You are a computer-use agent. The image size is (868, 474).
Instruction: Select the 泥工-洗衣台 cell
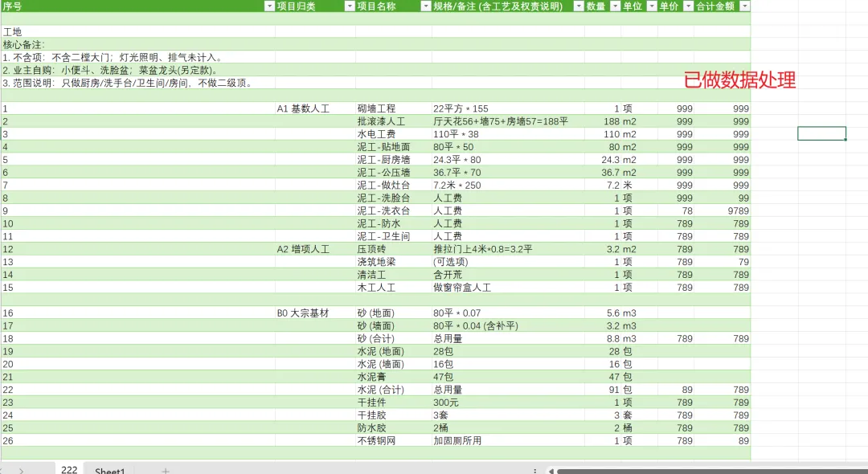coord(394,210)
